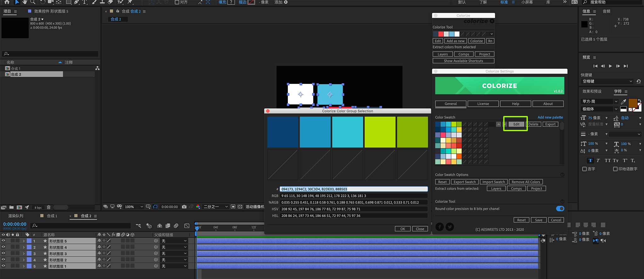Click OK in Color Group Selection dialog
Screen dimensions: 644x279
403,229
